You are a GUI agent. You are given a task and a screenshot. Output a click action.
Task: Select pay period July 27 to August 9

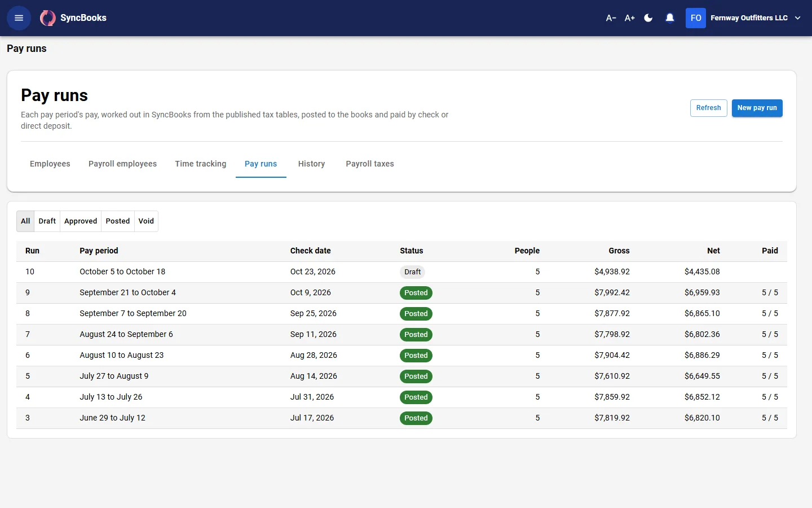(x=114, y=376)
